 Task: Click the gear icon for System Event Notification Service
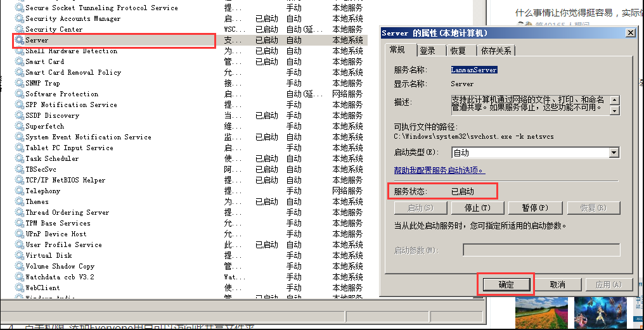pos(19,137)
